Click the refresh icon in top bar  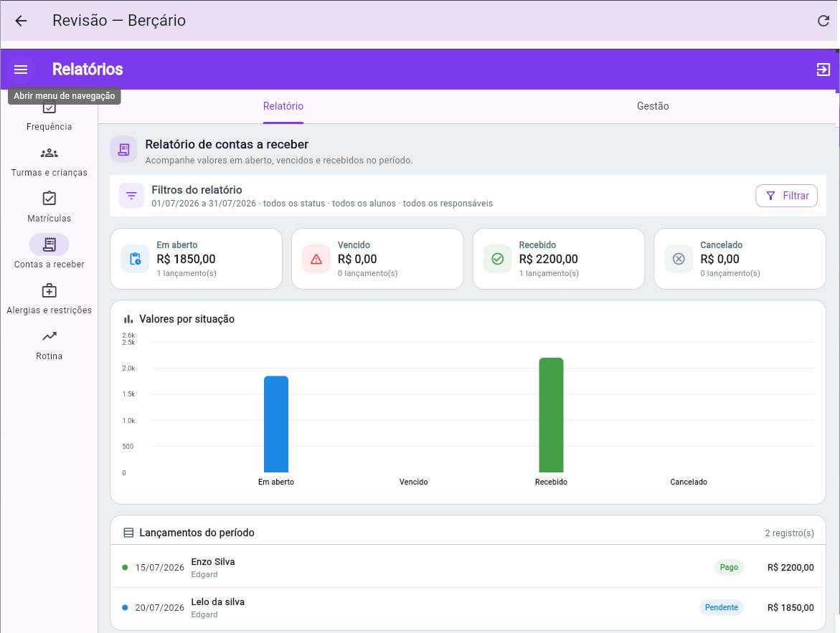click(824, 21)
